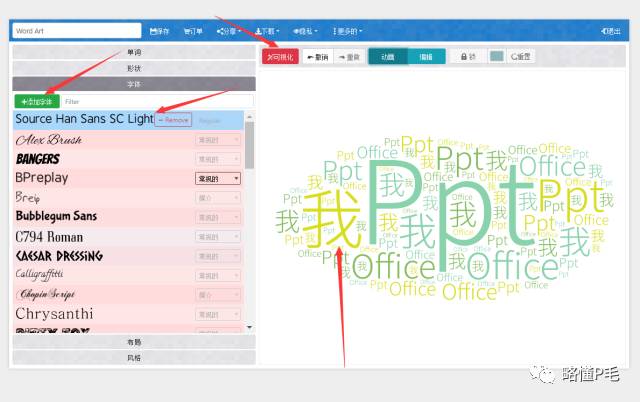Image resolution: width=640 pixels, height=402 pixels.
Task: Select the Chrysanthi font row
Action: [x=128, y=314]
